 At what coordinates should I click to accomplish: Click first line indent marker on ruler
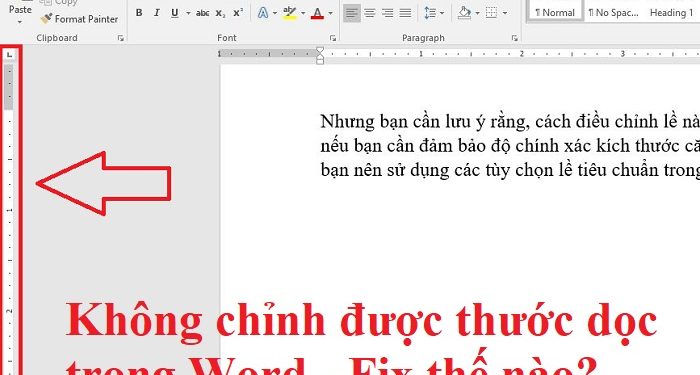(320, 50)
